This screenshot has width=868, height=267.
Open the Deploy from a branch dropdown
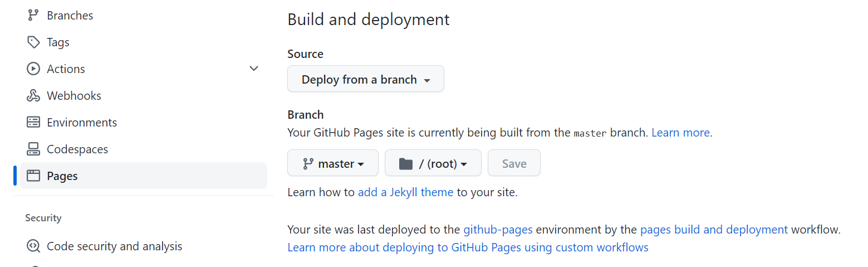click(x=366, y=79)
